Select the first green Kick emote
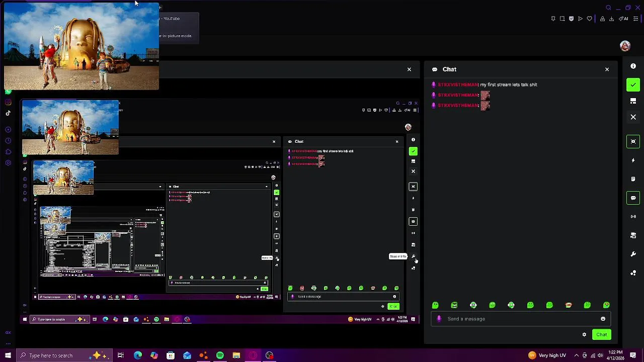644x362 pixels. coord(435,305)
